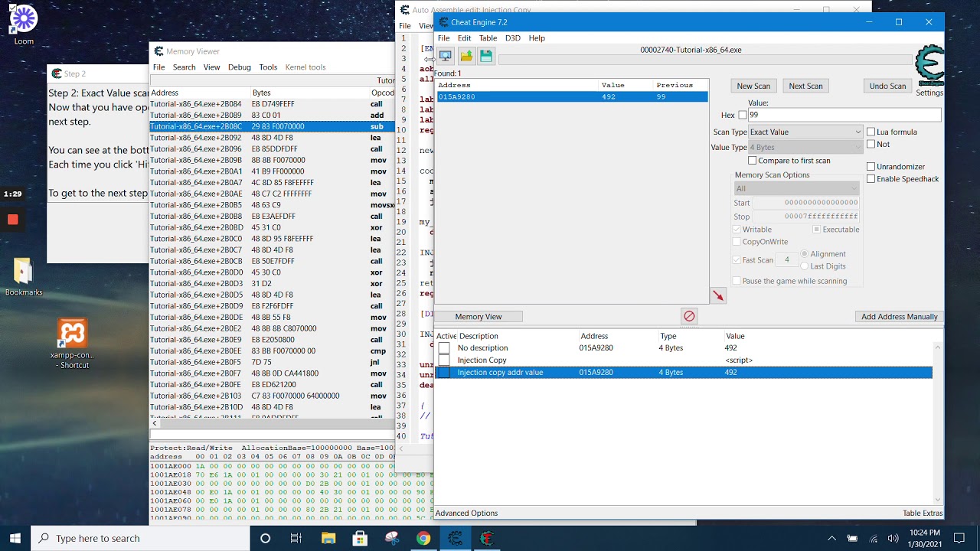Click Add Address Manually button
Screen dimensions: 980x551
point(899,316)
